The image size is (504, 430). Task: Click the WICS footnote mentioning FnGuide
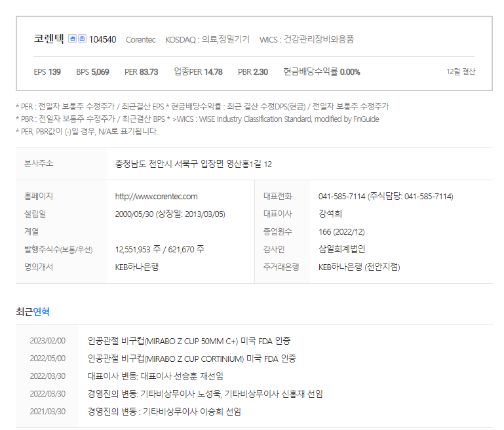point(276,119)
